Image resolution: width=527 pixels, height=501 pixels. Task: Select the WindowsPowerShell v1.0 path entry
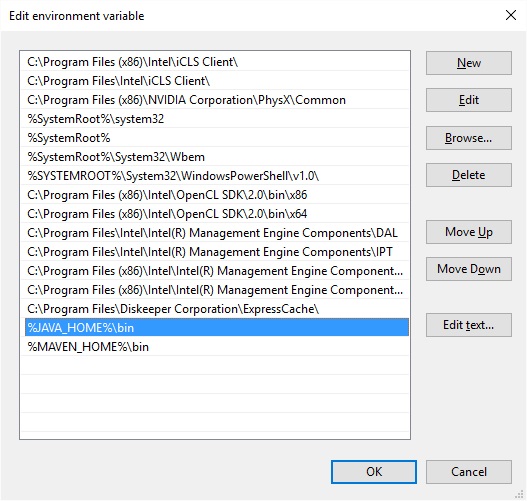[x=217, y=176]
